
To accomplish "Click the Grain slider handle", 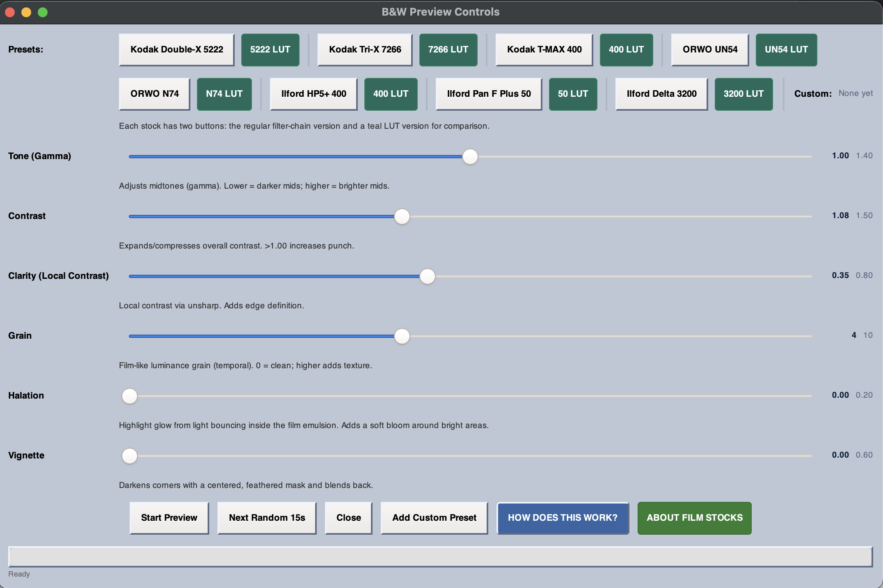I will [402, 336].
